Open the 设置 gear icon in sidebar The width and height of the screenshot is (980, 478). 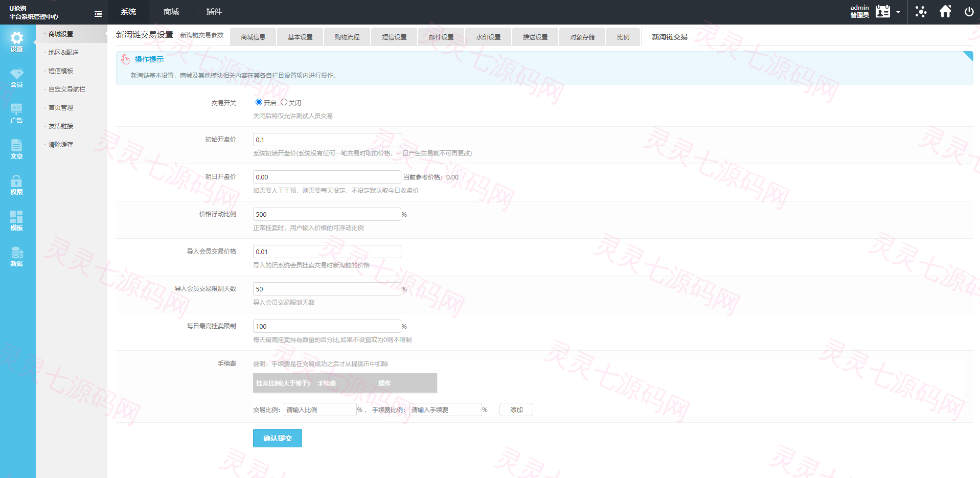[x=17, y=38]
